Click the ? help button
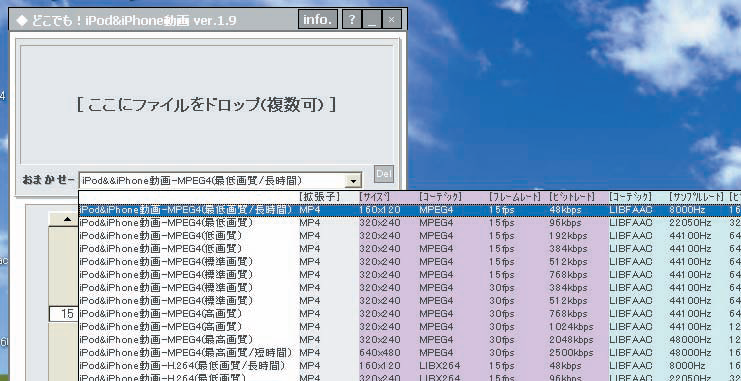This screenshot has height=381, width=741. [352, 20]
